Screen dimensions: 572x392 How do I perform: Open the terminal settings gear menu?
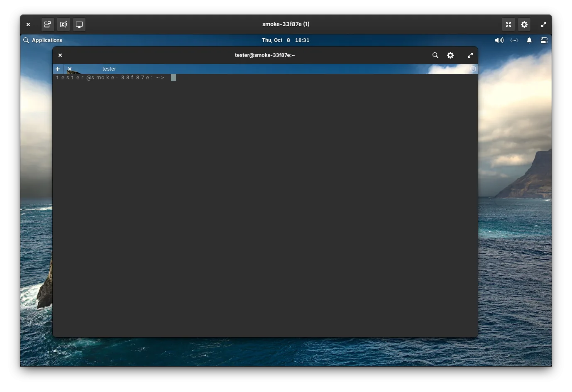pos(450,55)
